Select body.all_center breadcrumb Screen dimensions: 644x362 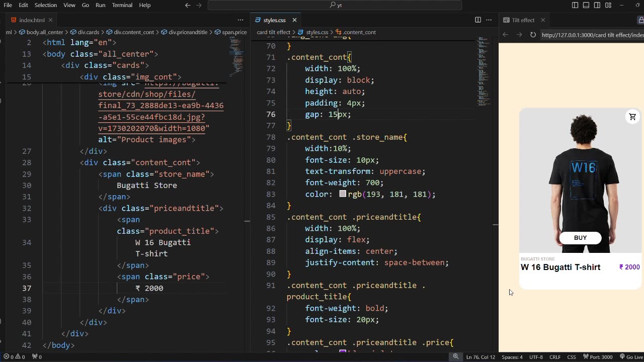coord(41,32)
